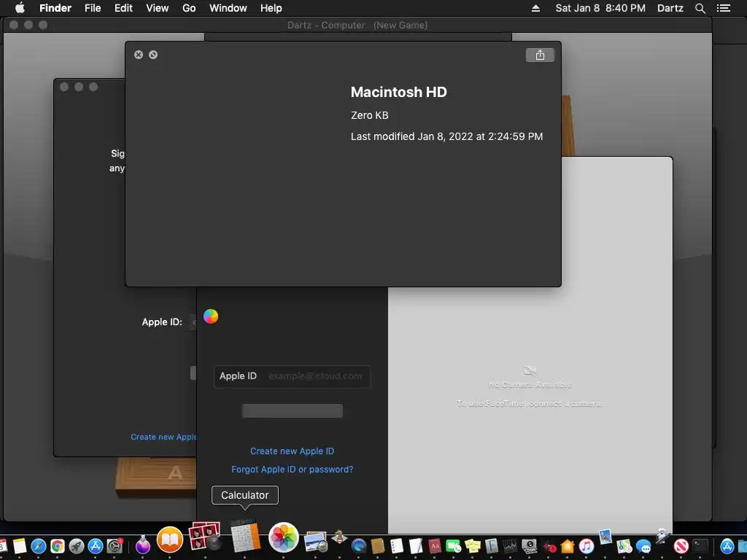Screen dimensions: 747x560
Task: Open Font Book in the Dock
Action: coord(491,545)
